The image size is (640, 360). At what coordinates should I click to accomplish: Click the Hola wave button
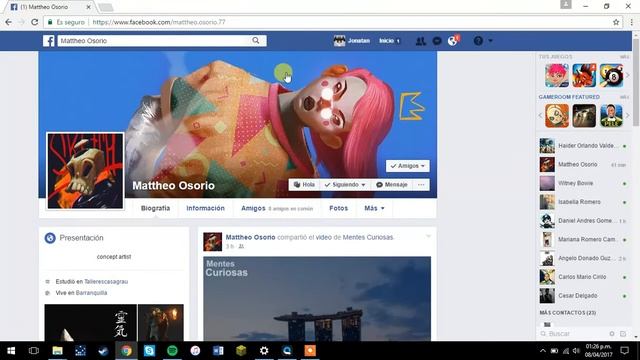coord(304,184)
